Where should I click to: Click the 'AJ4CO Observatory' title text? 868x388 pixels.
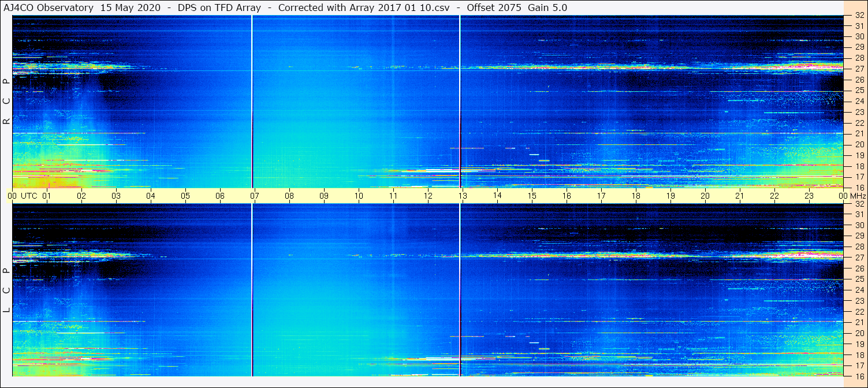pos(50,8)
